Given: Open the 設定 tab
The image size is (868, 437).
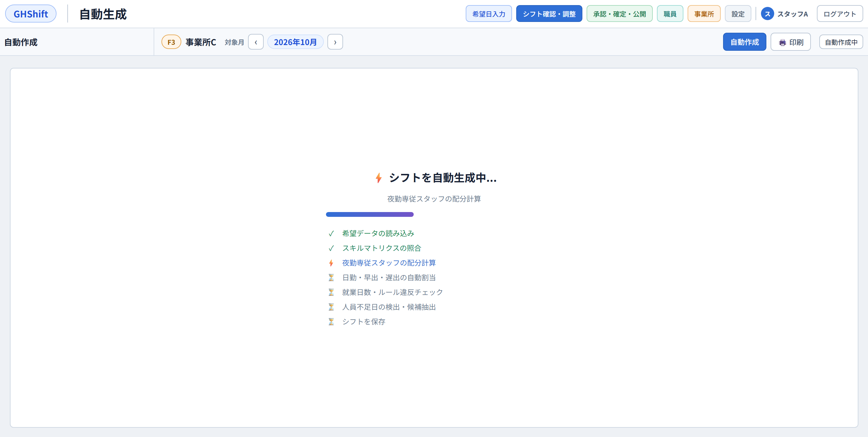Looking at the screenshot, I should point(738,14).
